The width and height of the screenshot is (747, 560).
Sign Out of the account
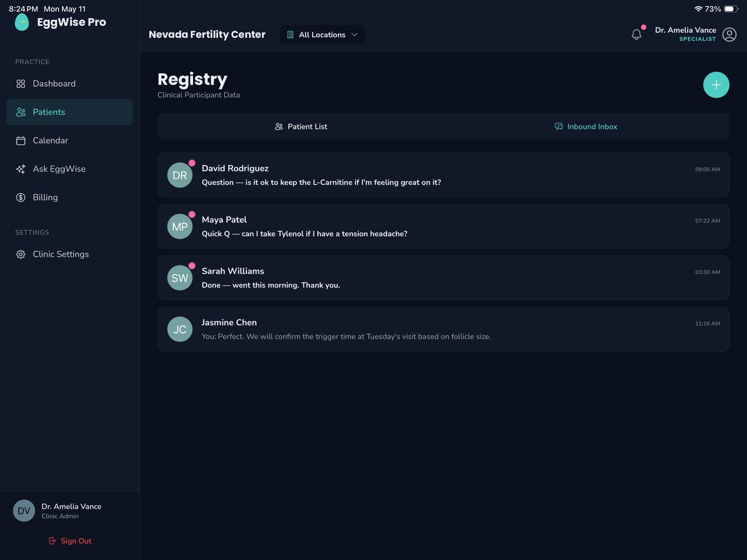[x=70, y=541]
